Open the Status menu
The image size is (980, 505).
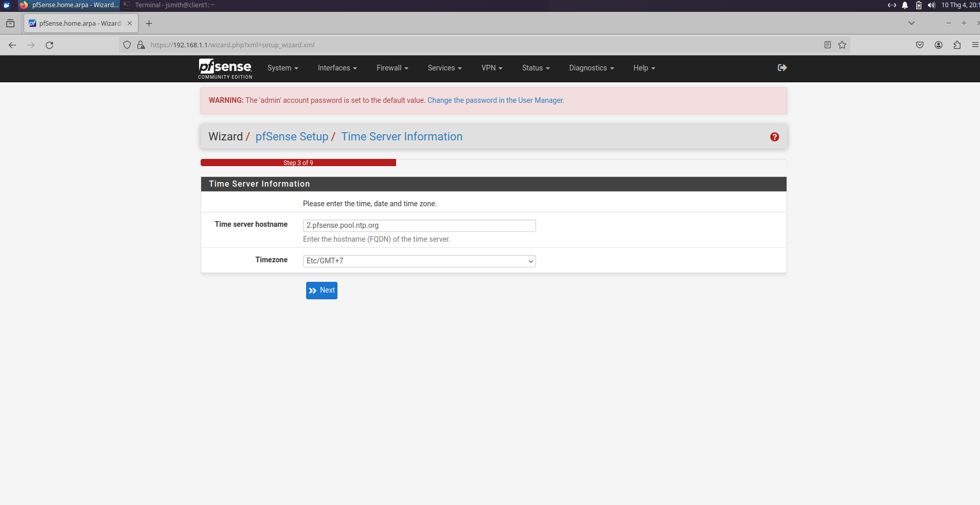point(536,68)
